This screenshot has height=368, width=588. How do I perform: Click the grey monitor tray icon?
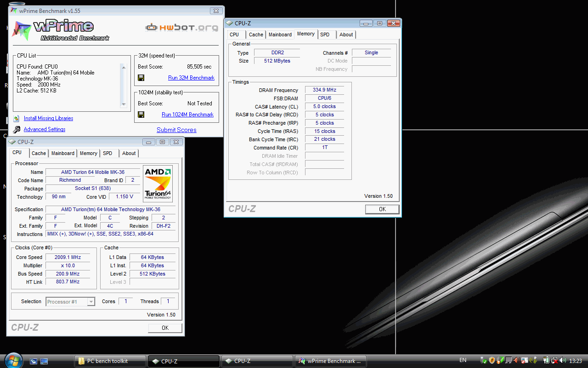point(509,360)
